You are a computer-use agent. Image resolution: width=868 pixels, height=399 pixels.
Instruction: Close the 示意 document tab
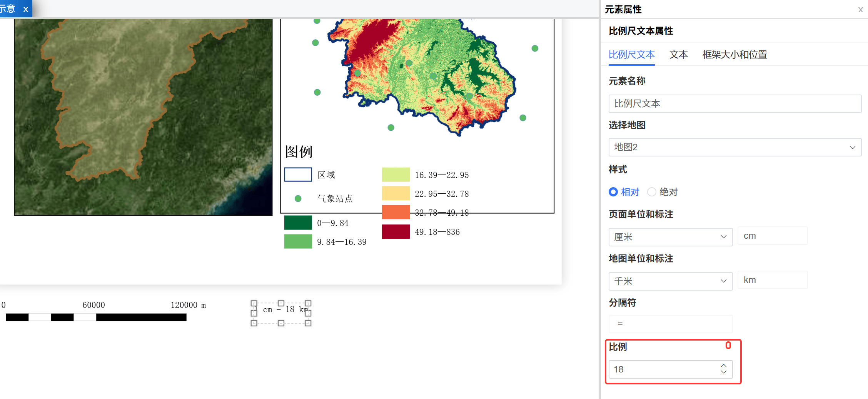[x=25, y=9]
